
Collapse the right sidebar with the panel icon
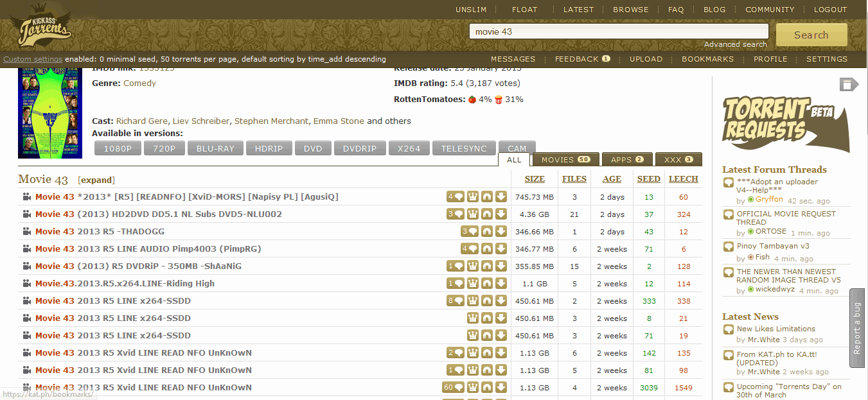pos(849,85)
